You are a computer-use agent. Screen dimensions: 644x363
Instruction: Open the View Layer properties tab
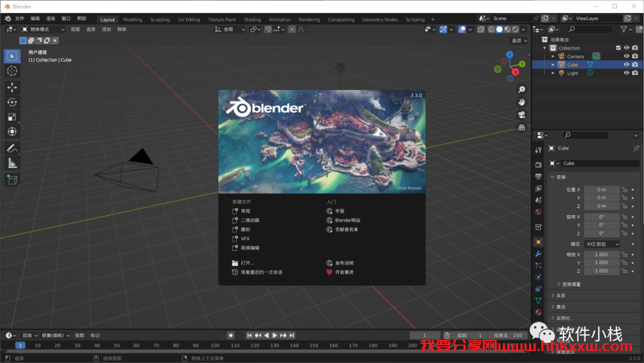pyautogui.click(x=538, y=188)
